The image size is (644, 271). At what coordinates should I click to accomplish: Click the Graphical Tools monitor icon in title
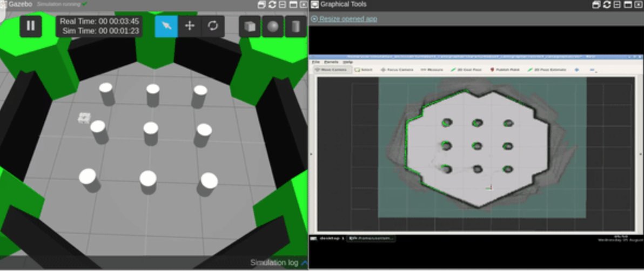coord(314,4)
